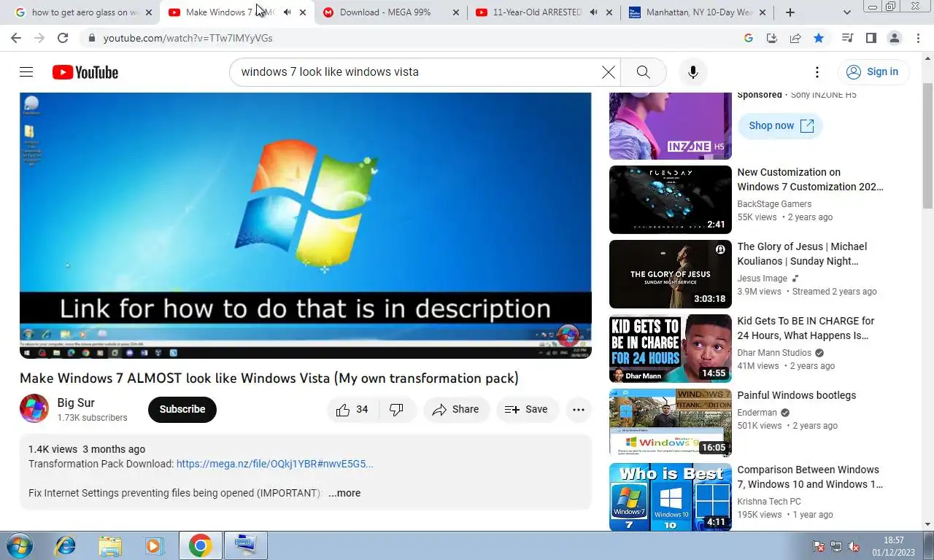Open Windows Explorer folder in taskbar
Viewport: 934px width, 560px height.
click(x=110, y=545)
